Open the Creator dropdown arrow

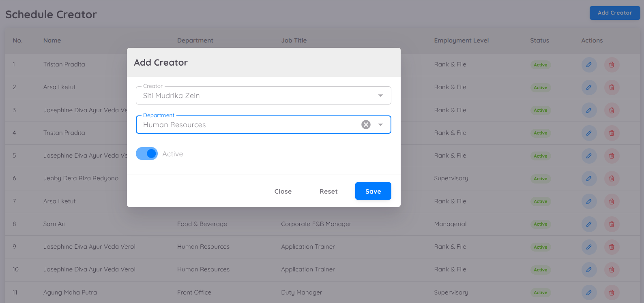coord(380,96)
